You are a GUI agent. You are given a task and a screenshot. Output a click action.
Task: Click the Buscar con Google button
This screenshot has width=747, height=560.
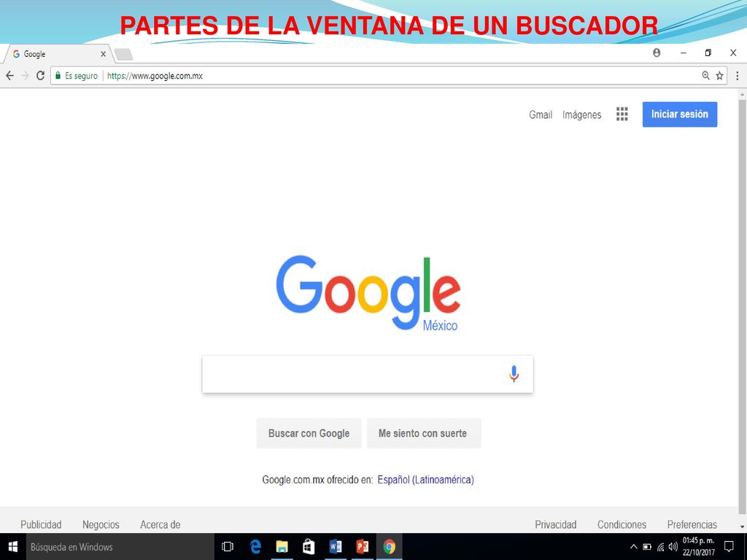tap(309, 433)
